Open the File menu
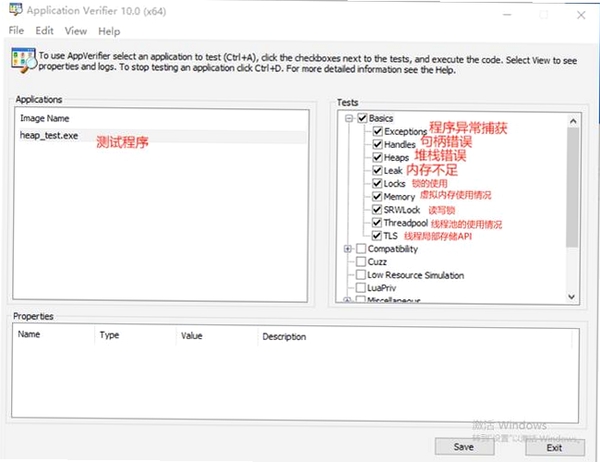The image size is (600, 462). pyautogui.click(x=16, y=30)
